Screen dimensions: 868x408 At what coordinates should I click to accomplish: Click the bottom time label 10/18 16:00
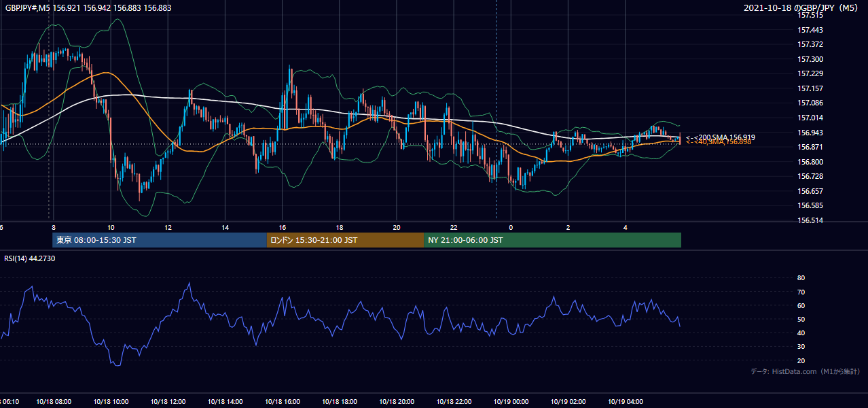[283, 402]
